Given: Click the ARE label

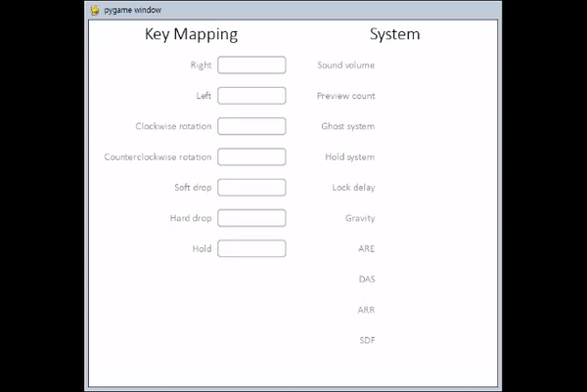Looking at the screenshot, I should [x=366, y=248].
